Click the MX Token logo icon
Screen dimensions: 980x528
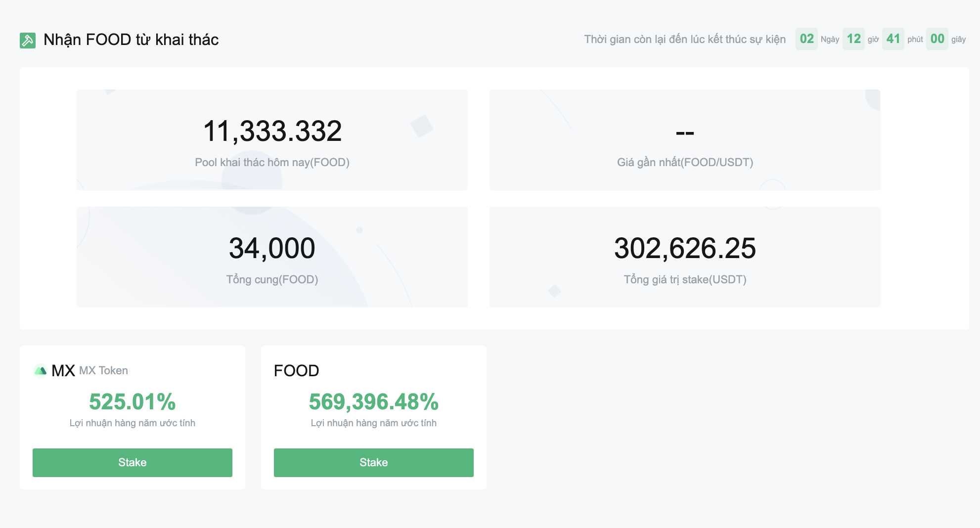[40, 370]
